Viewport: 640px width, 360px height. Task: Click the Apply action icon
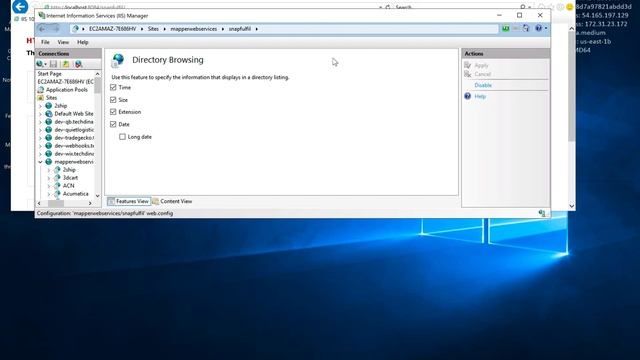[x=468, y=65]
